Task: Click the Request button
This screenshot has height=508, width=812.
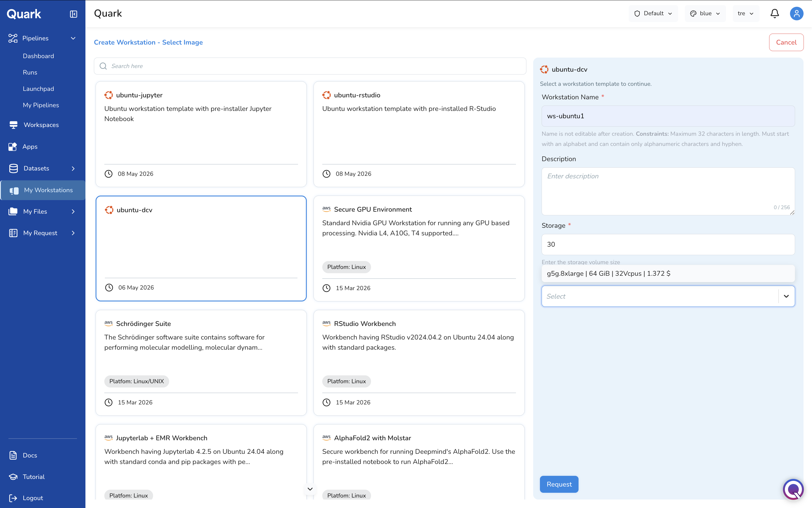Action: (559, 484)
